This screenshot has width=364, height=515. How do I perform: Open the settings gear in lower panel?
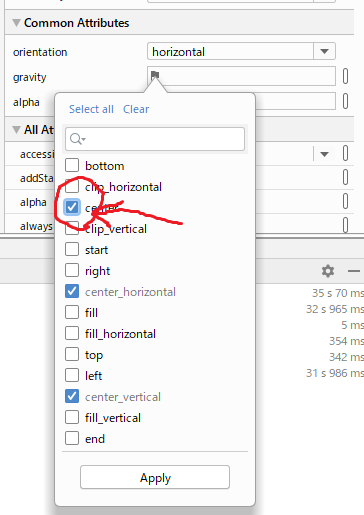coord(328,271)
